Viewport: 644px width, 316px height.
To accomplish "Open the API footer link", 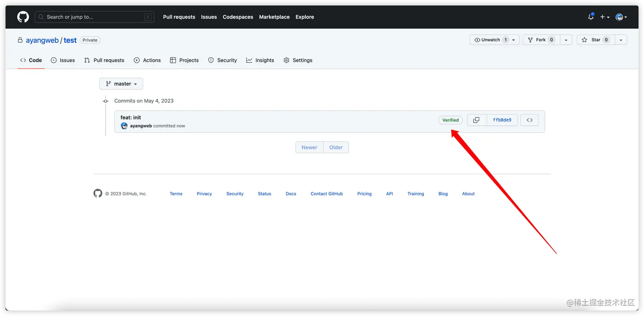I will (x=390, y=194).
